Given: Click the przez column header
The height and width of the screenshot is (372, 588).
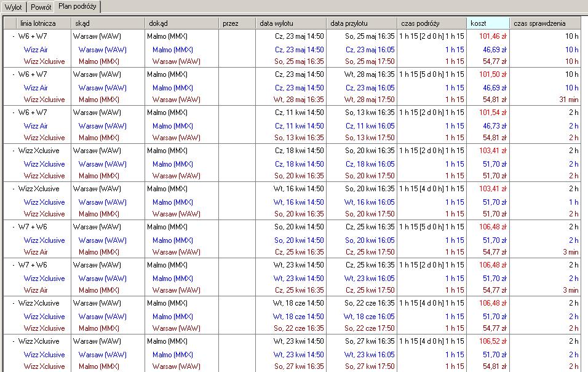Looking at the screenshot, I should coord(237,23).
